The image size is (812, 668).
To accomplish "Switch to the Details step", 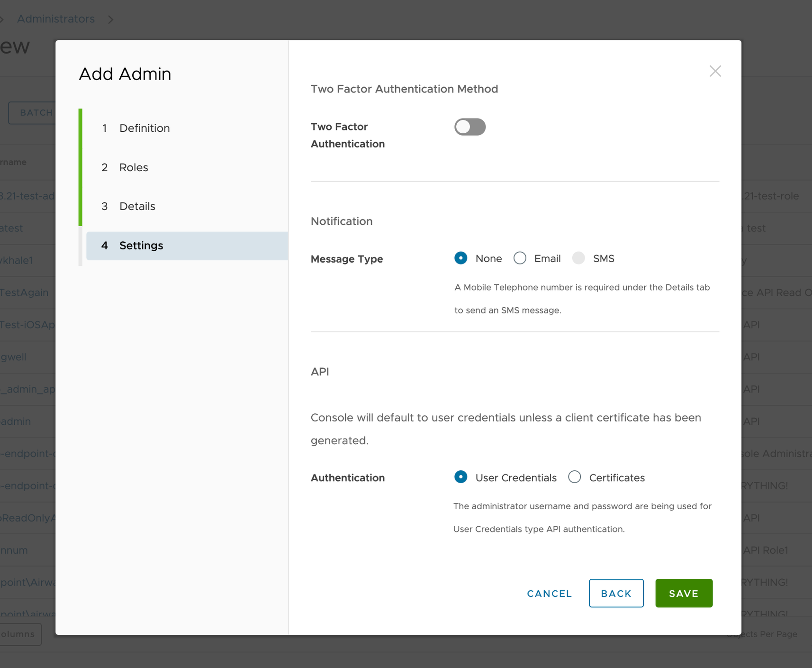I will click(137, 206).
